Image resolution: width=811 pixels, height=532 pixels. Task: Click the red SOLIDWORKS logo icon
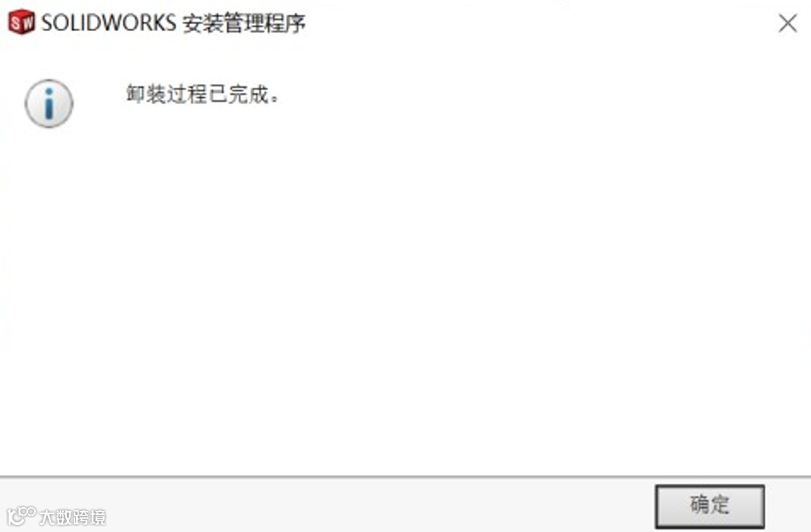[x=21, y=23]
